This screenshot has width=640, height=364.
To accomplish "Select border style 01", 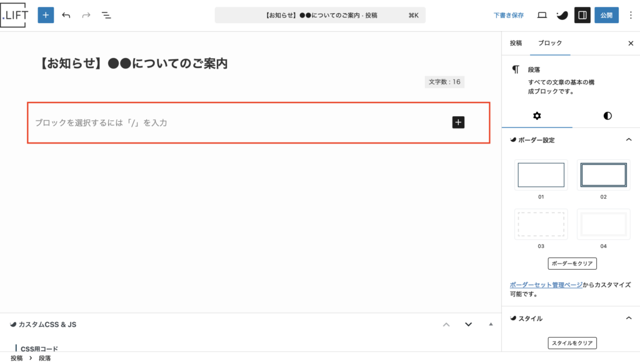I will click(x=541, y=175).
